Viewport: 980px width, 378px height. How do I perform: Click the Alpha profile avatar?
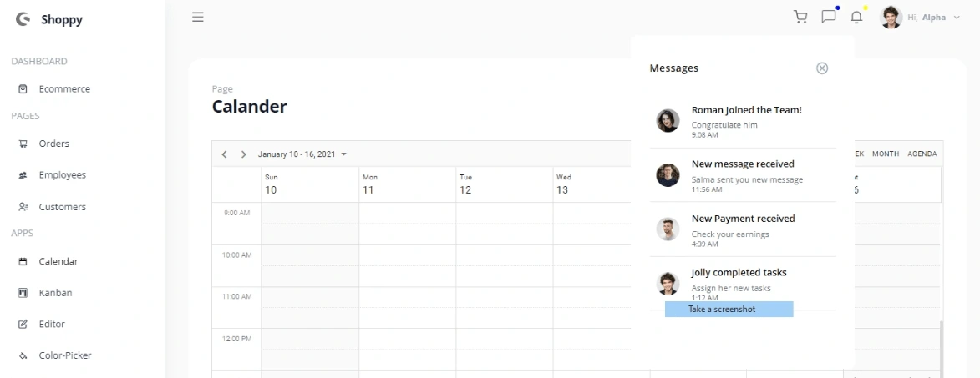pos(891,18)
